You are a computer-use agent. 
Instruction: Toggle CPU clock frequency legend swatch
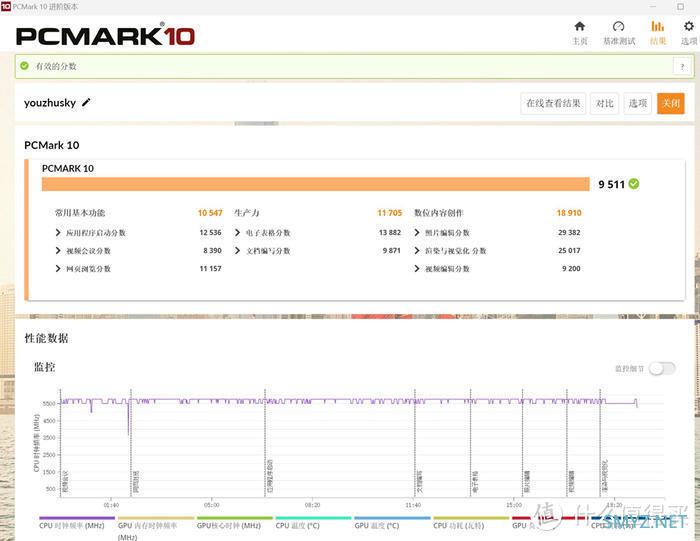pos(77,518)
